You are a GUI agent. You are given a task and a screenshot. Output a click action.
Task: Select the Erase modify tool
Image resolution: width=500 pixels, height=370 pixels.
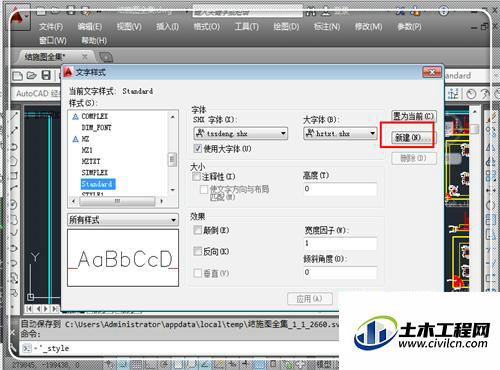[x=491, y=117]
